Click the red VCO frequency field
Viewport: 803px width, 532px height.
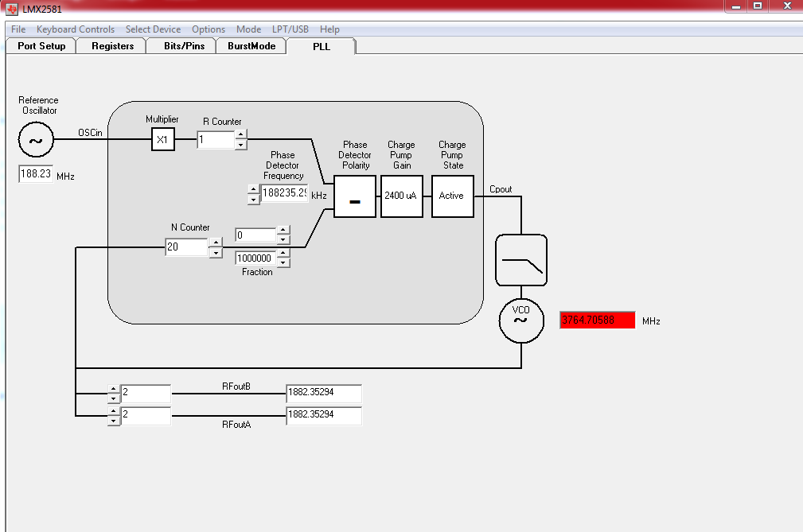coord(597,320)
